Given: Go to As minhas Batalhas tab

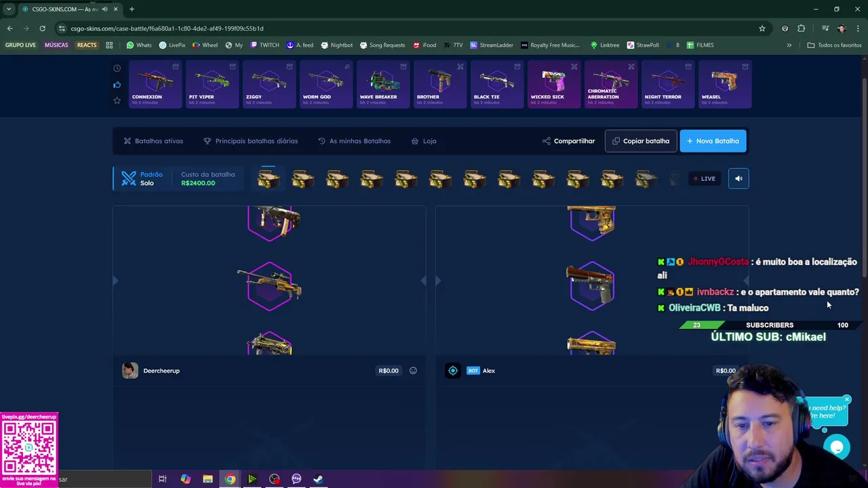Looking at the screenshot, I should (x=354, y=141).
